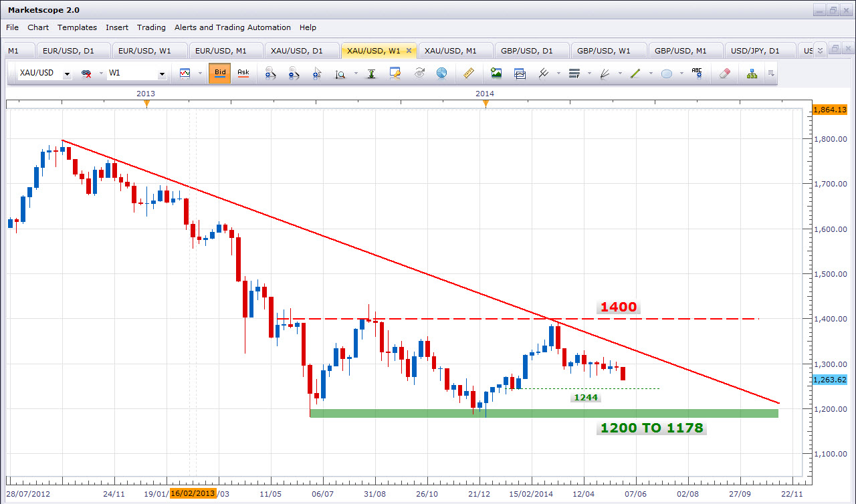The width and height of the screenshot is (856, 504).
Task: Click the blue globe radar icon
Action: tap(441, 74)
